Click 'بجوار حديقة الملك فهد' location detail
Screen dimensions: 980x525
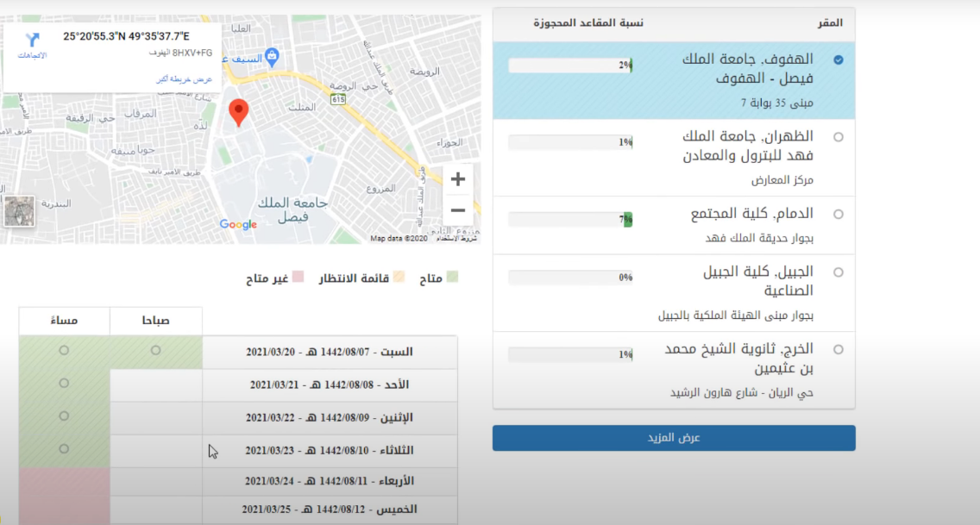(x=759, y=238)
